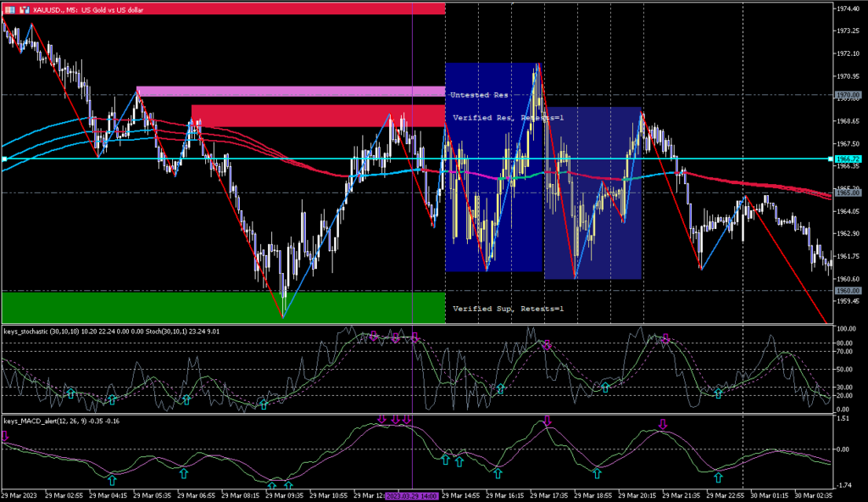868x502 pixels.
Task: Select the leftmost stochastic buy arrow
Action: (x=71, y=394)
